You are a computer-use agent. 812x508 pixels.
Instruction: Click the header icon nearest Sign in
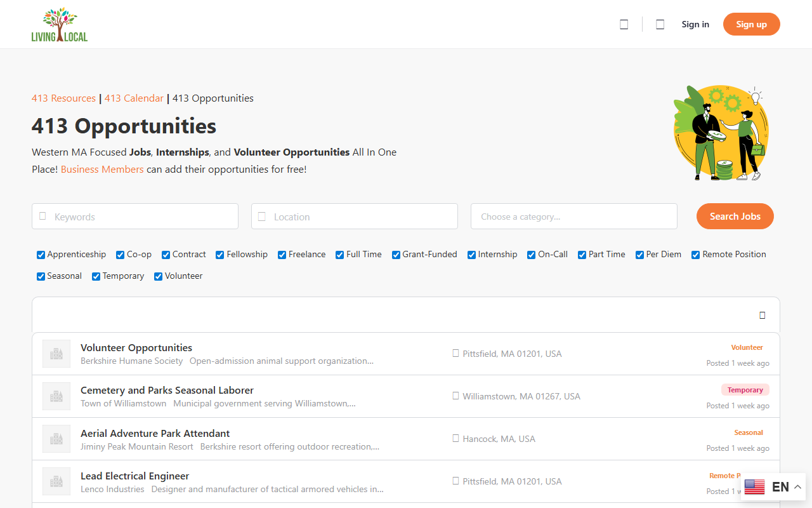(x=660, y=25)
